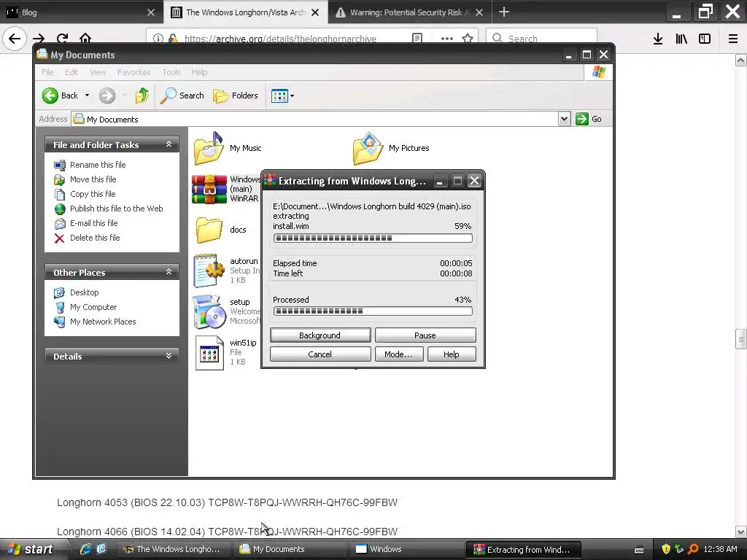This screenshot has width=747, height=560.
Task: Click the explorer Forward arrow button
Action: (x=107, y=96)
